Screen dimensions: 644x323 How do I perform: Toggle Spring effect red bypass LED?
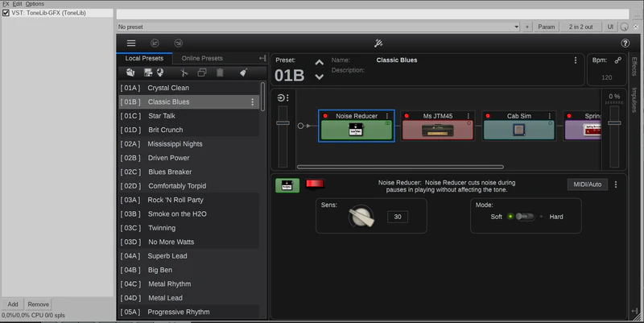(x=569, y=116)
